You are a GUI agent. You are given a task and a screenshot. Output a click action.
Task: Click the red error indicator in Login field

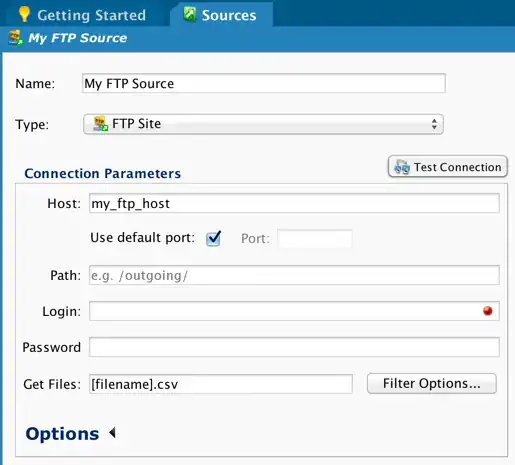click(x=487, y=311)
